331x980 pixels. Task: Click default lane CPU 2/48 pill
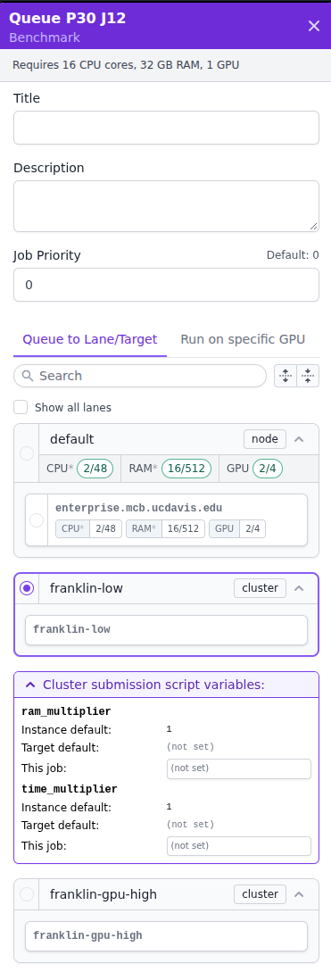tap(95, 469)
